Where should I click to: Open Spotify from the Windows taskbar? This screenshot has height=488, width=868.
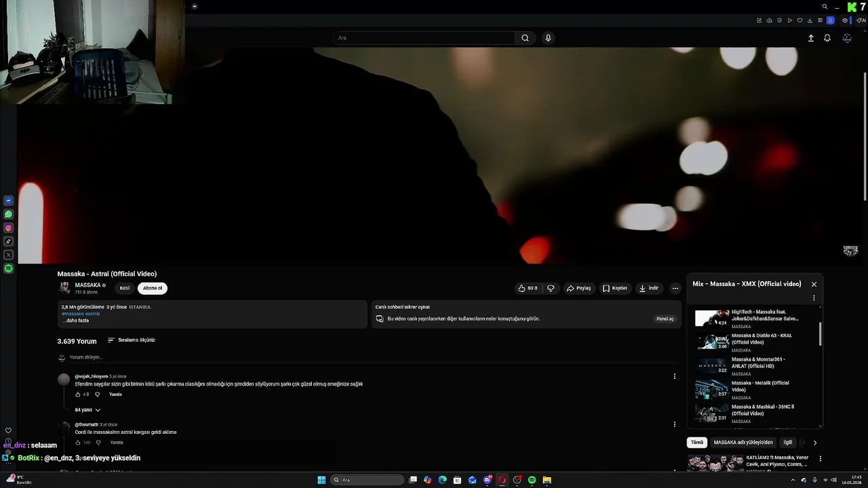[x=532, y=480]
